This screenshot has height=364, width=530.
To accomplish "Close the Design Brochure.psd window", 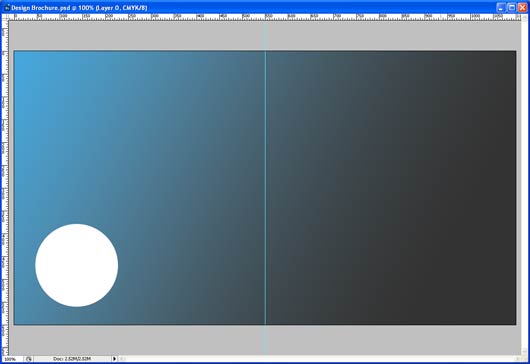I will coord(522,7).
